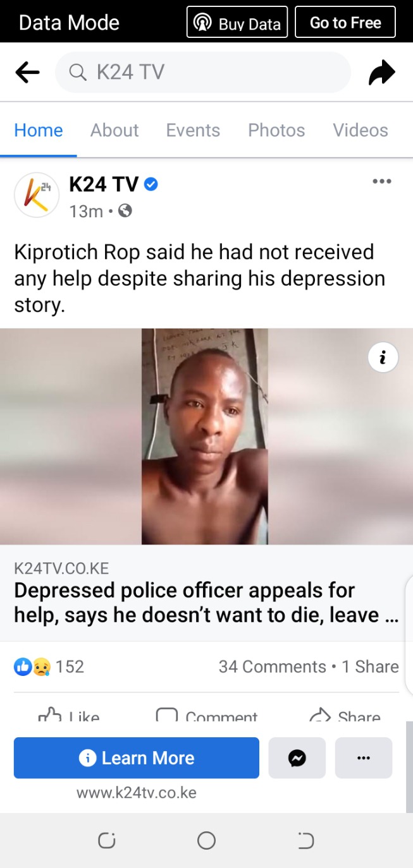
Task: Click the share arrow icon beside search
Action: tap(381, 73)
